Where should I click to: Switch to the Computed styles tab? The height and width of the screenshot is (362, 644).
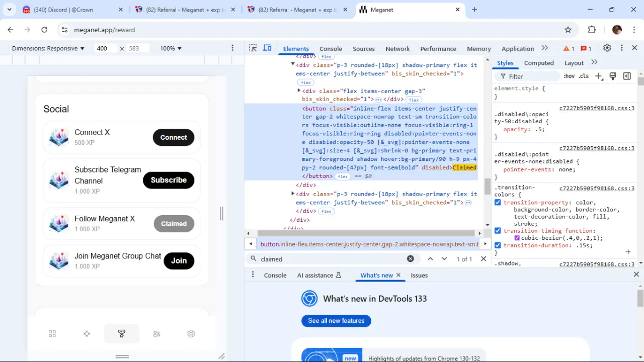point(539,63)
